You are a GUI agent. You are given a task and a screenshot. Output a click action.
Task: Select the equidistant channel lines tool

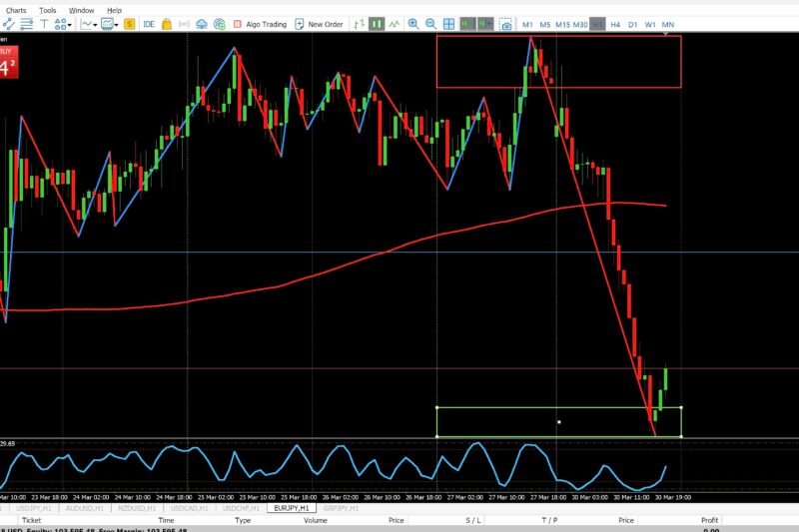[27, 24]
